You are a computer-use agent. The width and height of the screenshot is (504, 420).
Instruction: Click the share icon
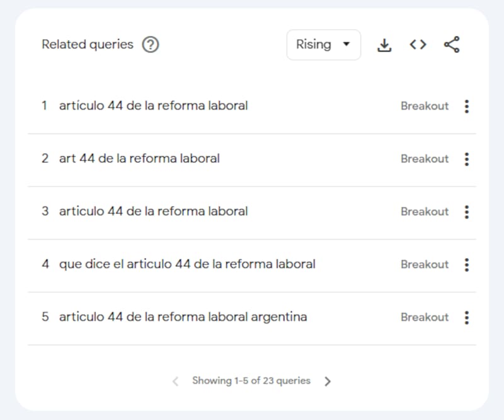451,45
